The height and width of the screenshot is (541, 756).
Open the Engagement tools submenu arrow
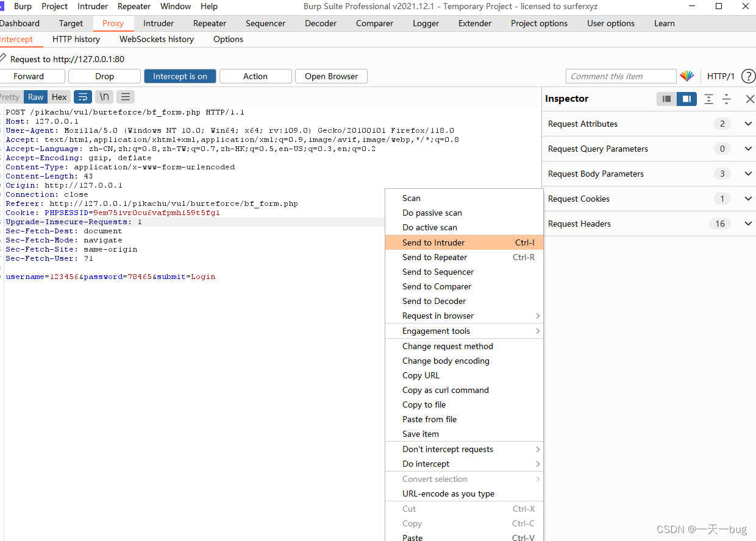click(x=538, y=331)
